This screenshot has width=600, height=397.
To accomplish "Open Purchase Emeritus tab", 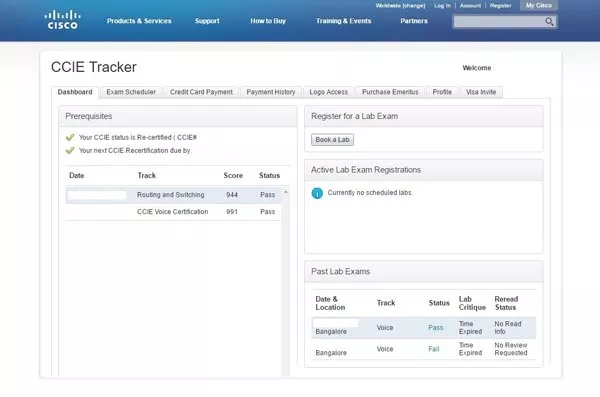I will point(390,92).
